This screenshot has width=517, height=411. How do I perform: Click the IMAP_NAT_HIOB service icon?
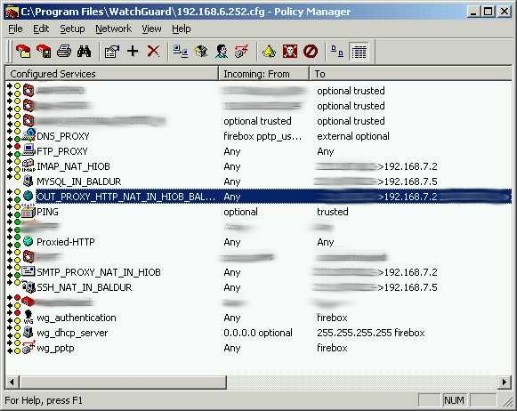point(29,166)
